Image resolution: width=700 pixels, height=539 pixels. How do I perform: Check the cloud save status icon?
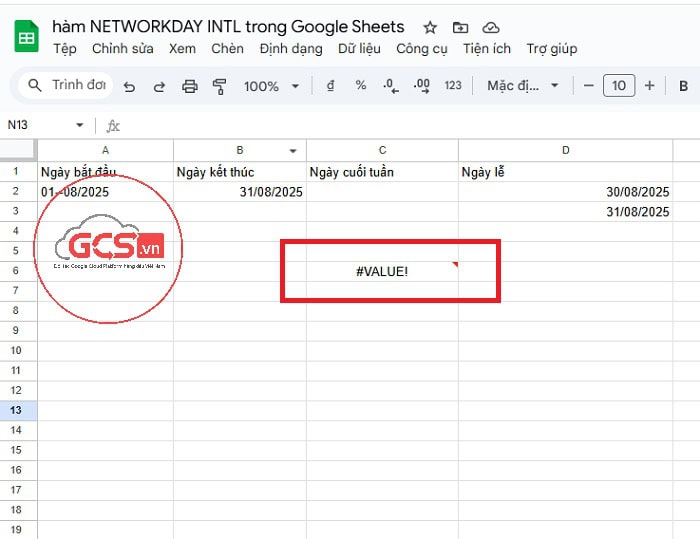click(490, 27)
